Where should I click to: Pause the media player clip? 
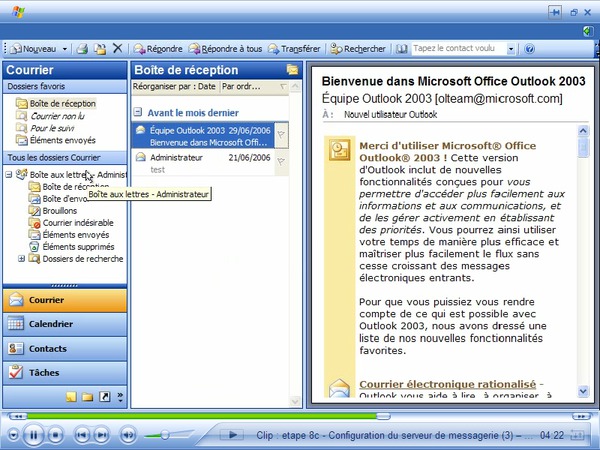(33, 435)
